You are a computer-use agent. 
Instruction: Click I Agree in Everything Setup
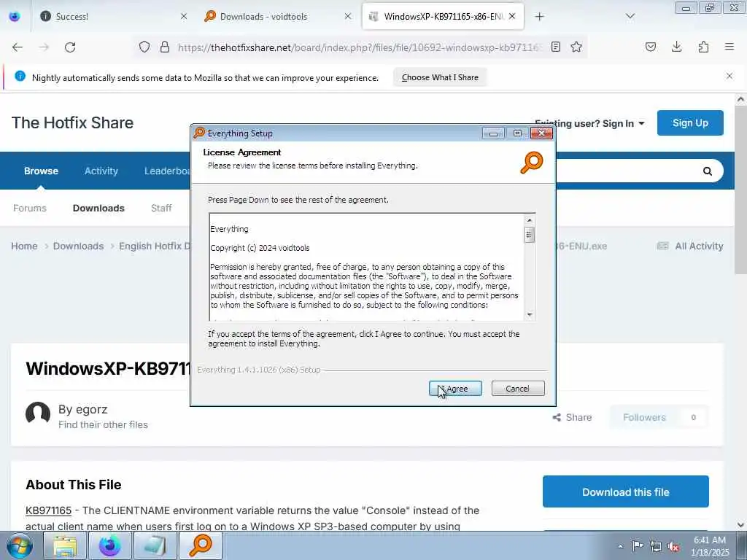pos(455,389)
